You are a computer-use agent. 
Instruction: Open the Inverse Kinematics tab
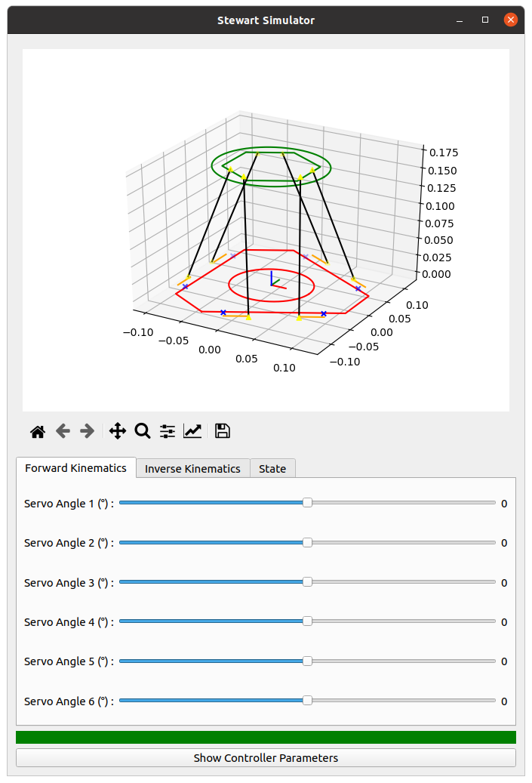[192, 468]
